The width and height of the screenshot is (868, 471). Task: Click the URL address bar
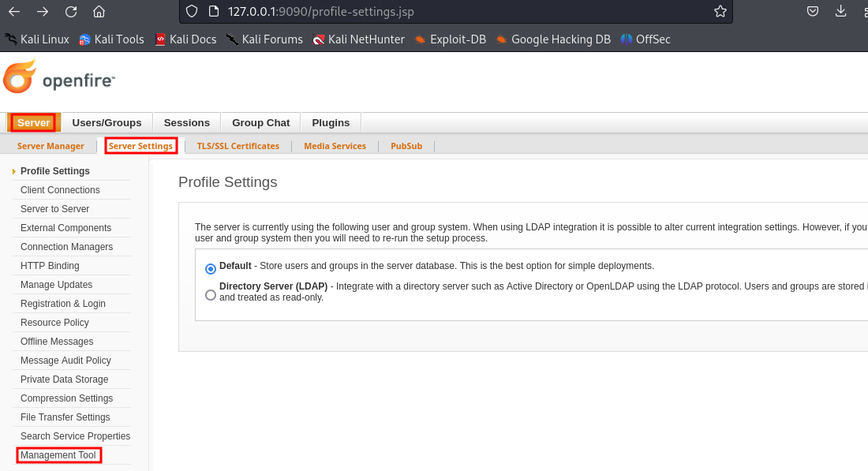[x=458, y=12]
